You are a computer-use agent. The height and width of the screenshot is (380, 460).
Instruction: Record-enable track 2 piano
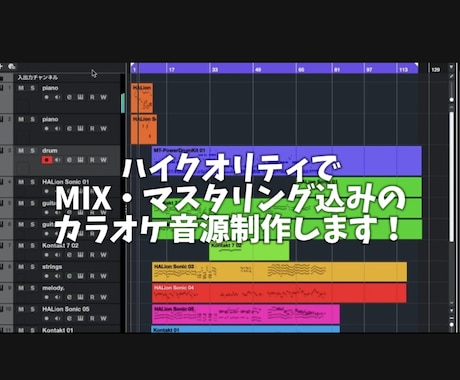click(47, 129)
